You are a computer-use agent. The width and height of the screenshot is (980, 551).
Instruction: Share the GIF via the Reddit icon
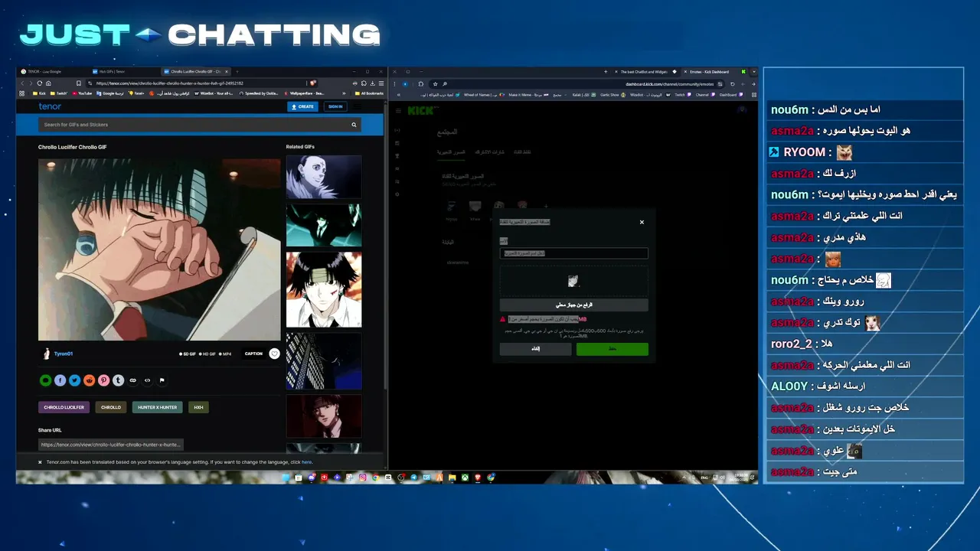pyautogui.click(x=90, y=380)
